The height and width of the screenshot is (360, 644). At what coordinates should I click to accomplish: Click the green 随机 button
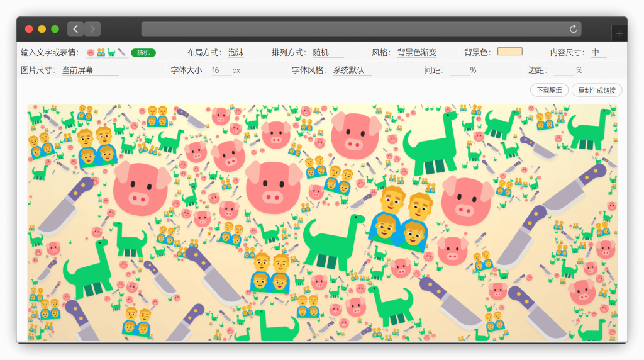tap(143, 53)
